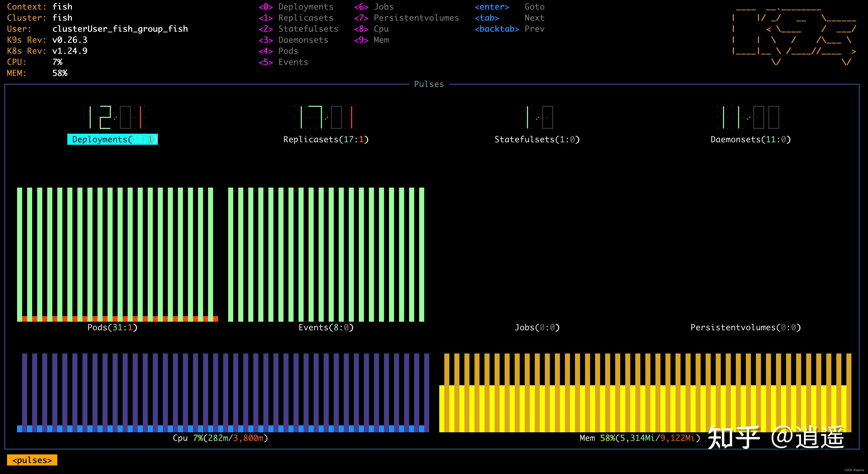
Task: Click the Pods(31:1) chart label
Action: pos(113,327)
